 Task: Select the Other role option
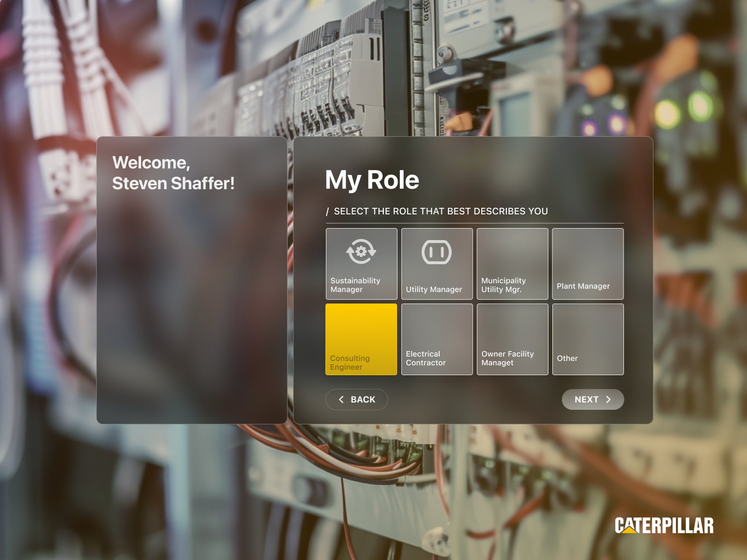(588, 339)
